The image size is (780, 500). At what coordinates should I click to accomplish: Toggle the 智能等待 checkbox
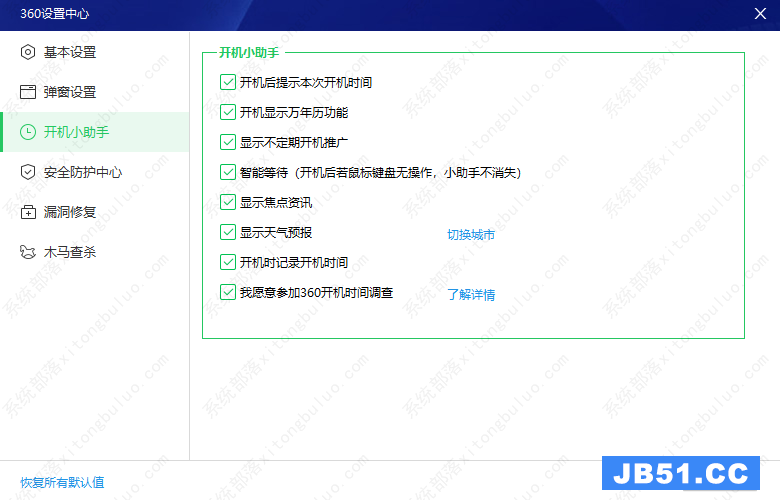click(227, 173)
